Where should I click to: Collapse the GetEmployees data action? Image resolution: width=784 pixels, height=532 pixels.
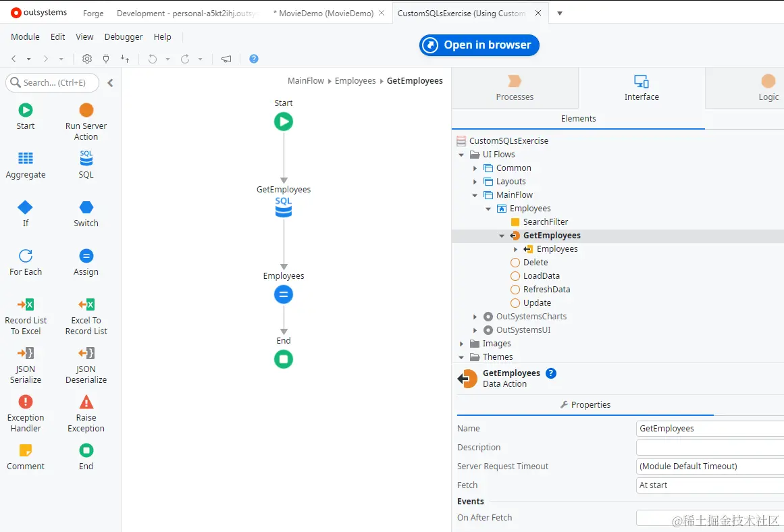click(x=502, y=236)
